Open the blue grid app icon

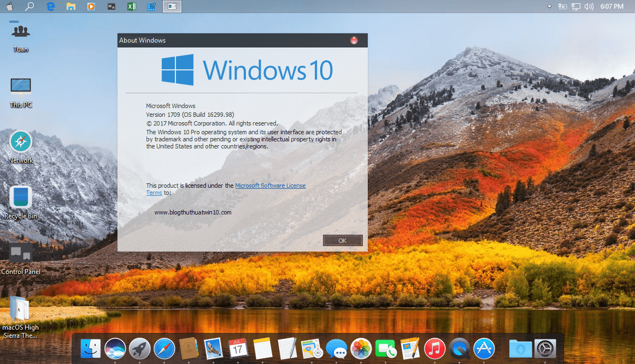click(x=151, y=7)
